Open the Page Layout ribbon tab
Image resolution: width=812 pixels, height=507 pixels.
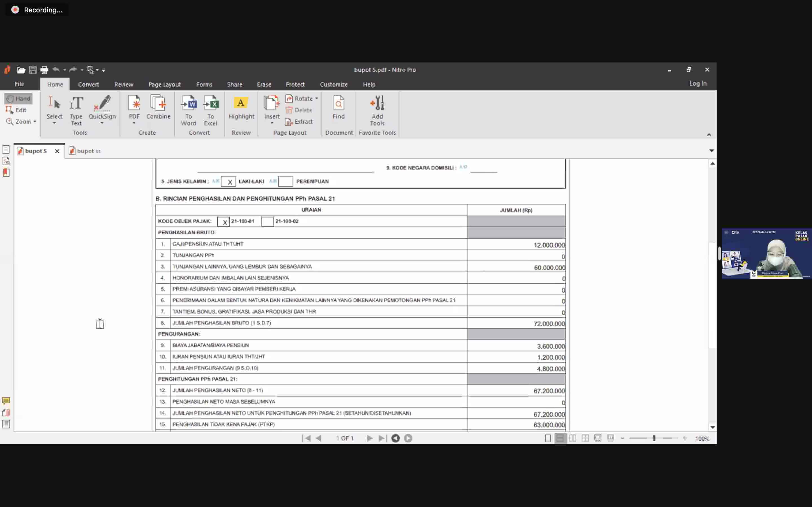pyautogui.click(x=164, y=84)
